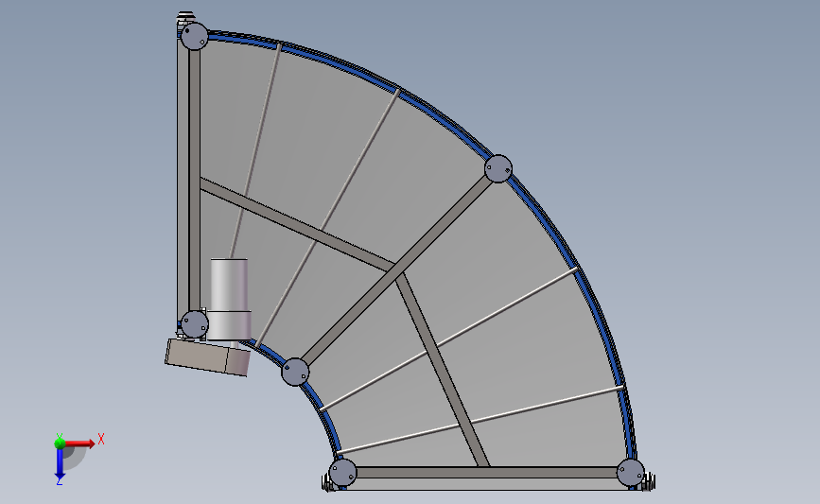Screen dimensions: 820x504
Task: Select the white cylindrical motor on the conveyor
Action: click(230, 299)
